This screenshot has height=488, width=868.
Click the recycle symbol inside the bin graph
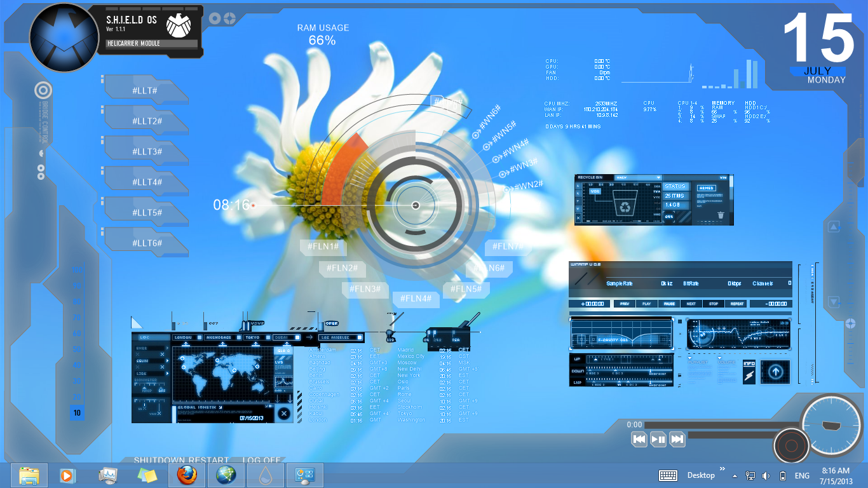625,207
